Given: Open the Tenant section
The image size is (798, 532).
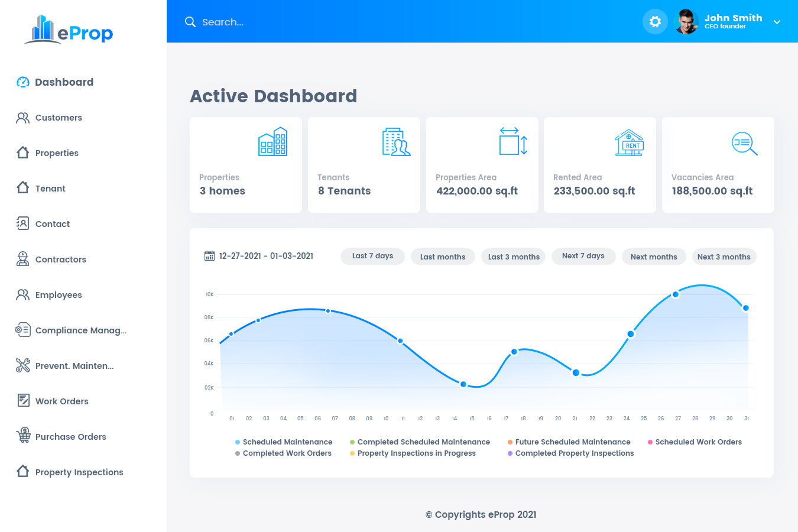Looking at the screenshot, I should (x=22, y=188).
